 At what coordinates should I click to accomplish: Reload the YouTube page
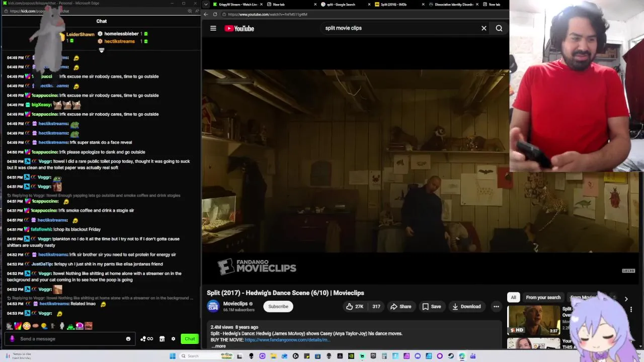pos(215,14)
